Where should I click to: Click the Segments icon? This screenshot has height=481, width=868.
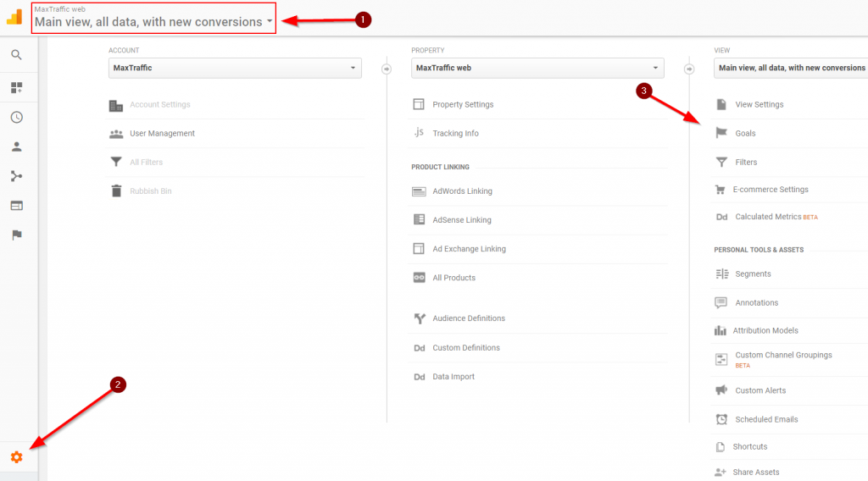(722, 274)
